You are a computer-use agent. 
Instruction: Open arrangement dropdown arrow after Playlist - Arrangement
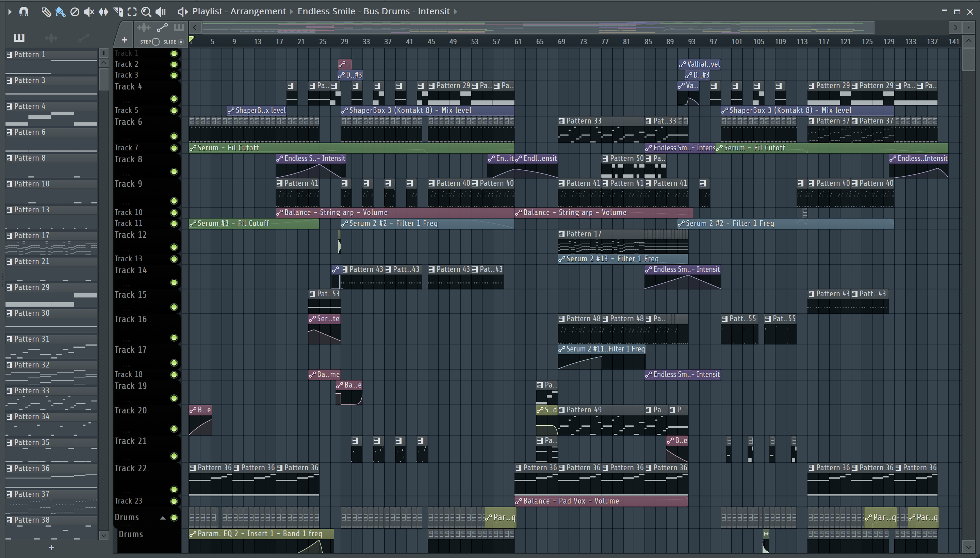[x=292, y=12]
